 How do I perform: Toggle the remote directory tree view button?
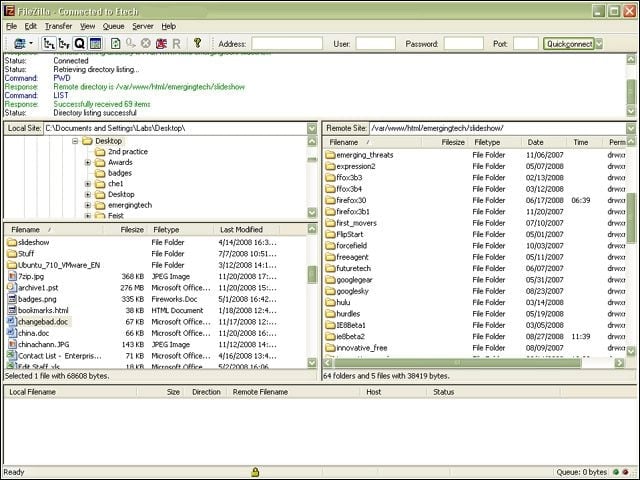[64, 43]
